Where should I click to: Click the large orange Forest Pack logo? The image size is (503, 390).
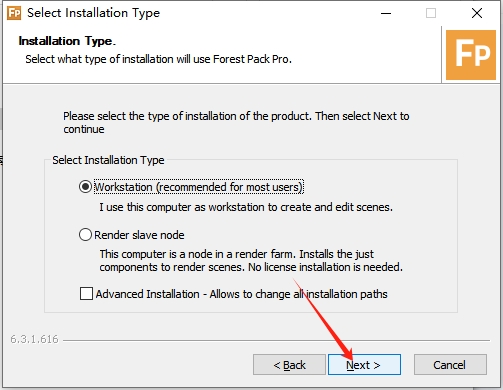click(x=471, y=55)
